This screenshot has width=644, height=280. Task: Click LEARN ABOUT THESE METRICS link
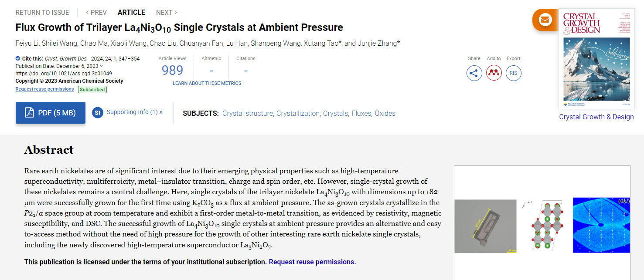click(x=207, y=83)
